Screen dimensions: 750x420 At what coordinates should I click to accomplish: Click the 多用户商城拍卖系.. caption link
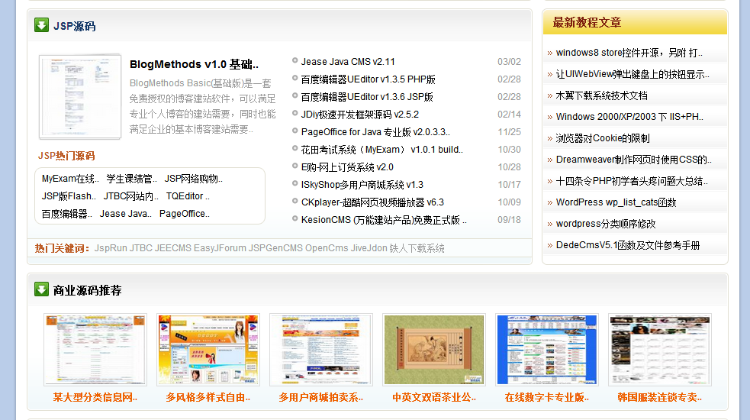pos(320,398)
